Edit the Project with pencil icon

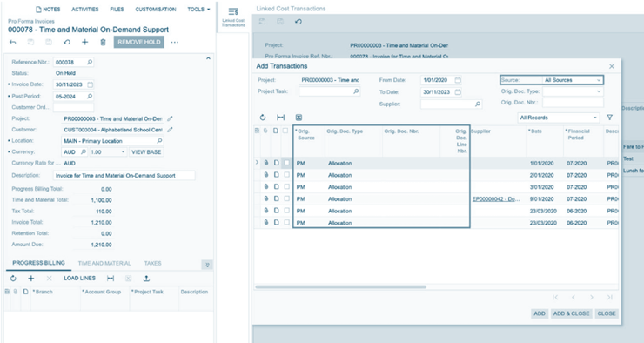(170, 118)
